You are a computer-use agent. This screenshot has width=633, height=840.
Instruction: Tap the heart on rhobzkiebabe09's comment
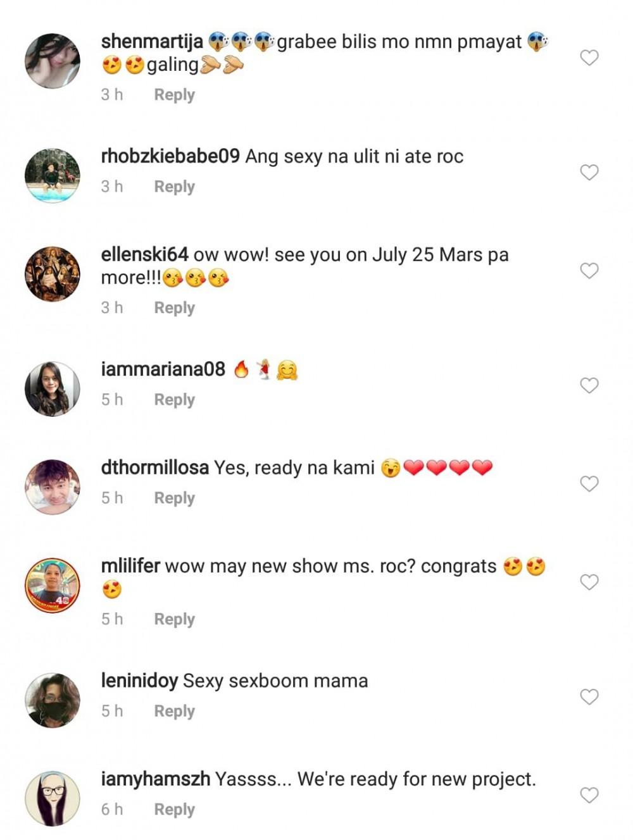(x=589, y=172)
